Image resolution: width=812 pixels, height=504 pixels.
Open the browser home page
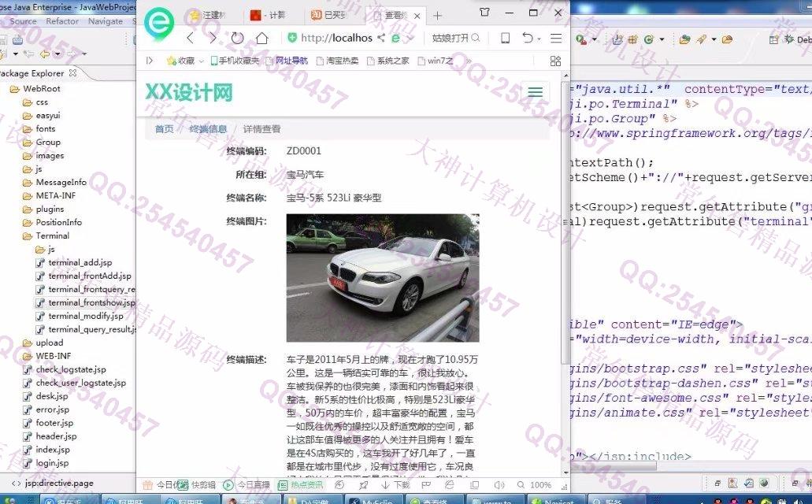tap(262, 38)
